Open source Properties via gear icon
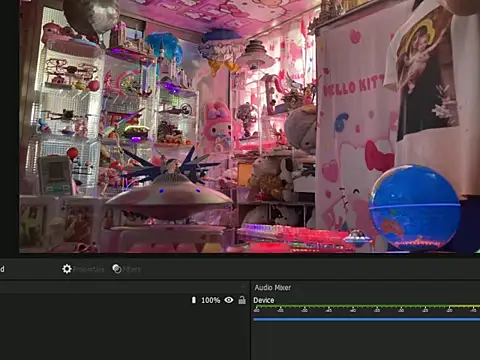This screenshot has height=360, width=480. 67,269
